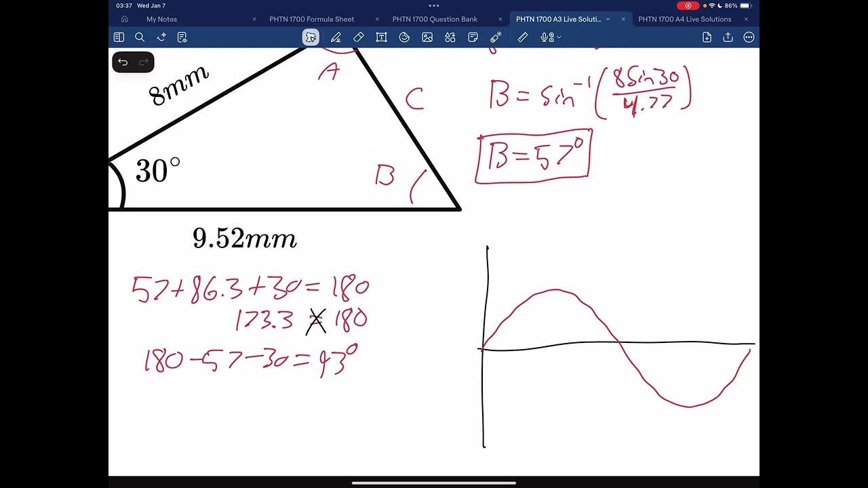Open the share and export menu
Image resolution: width=868 pixels, height=488 pixels.
[728, 37]
